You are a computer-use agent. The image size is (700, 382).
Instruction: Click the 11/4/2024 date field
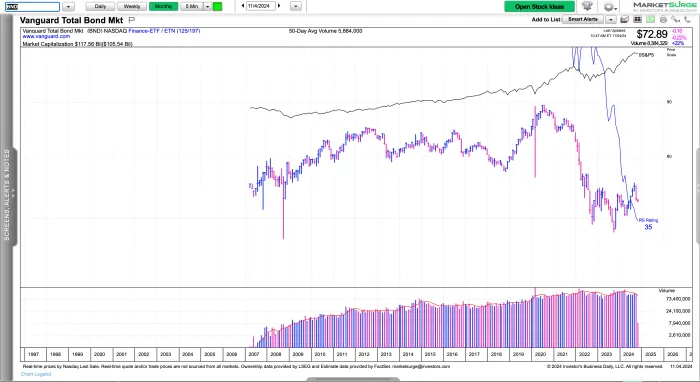click(x=261, y=6)
